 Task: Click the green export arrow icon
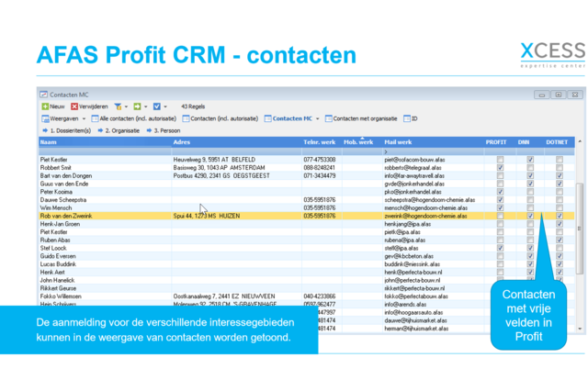(x=137, y=106)
